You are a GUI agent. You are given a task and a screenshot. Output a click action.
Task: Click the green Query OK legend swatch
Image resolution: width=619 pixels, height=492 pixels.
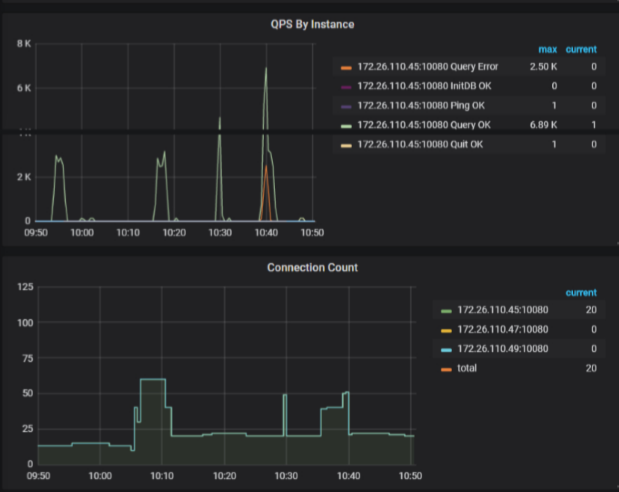[346, 126]
